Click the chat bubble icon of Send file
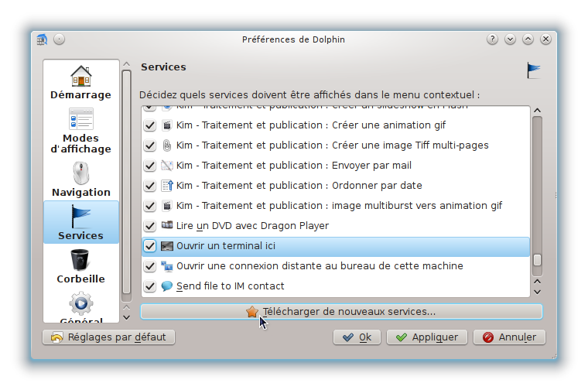The width and height of the screenshot is (588, 390). pos(167,286)
